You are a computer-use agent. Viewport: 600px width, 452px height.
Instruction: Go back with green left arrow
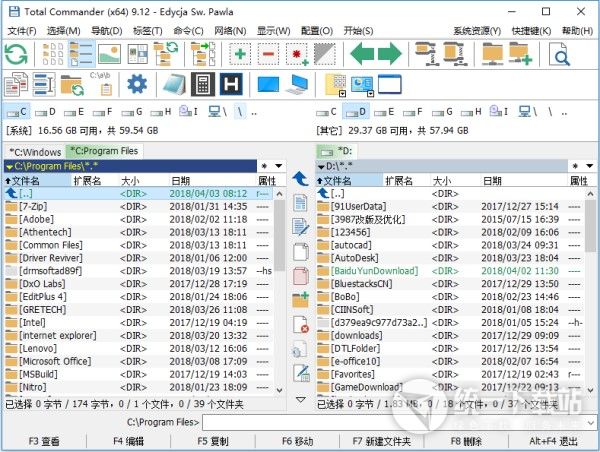tap(362, 54)
